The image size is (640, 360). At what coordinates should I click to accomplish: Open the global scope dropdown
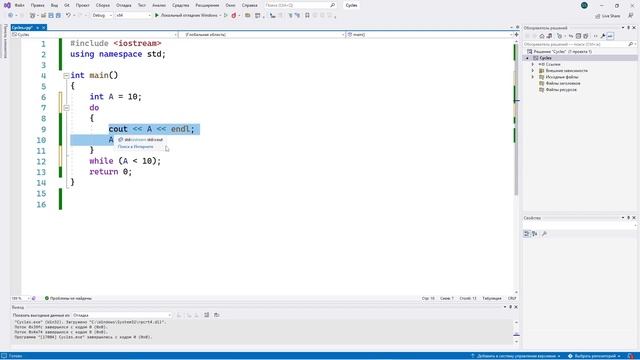tap(262, 35)
